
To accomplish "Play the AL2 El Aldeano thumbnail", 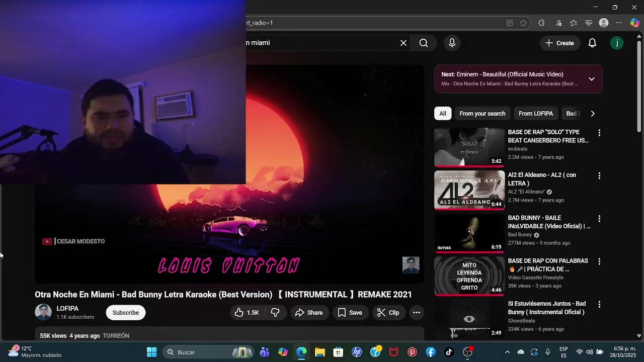I will 469,190.
